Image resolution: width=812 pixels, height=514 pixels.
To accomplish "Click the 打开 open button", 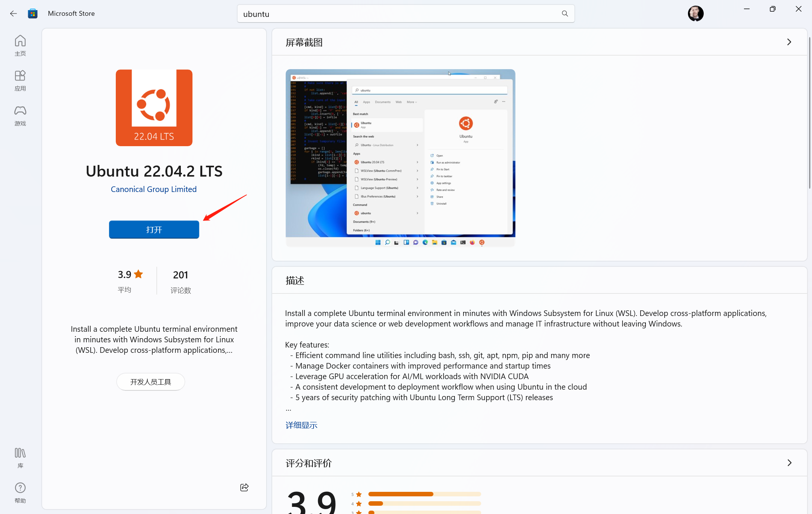I will click(154, 230).
